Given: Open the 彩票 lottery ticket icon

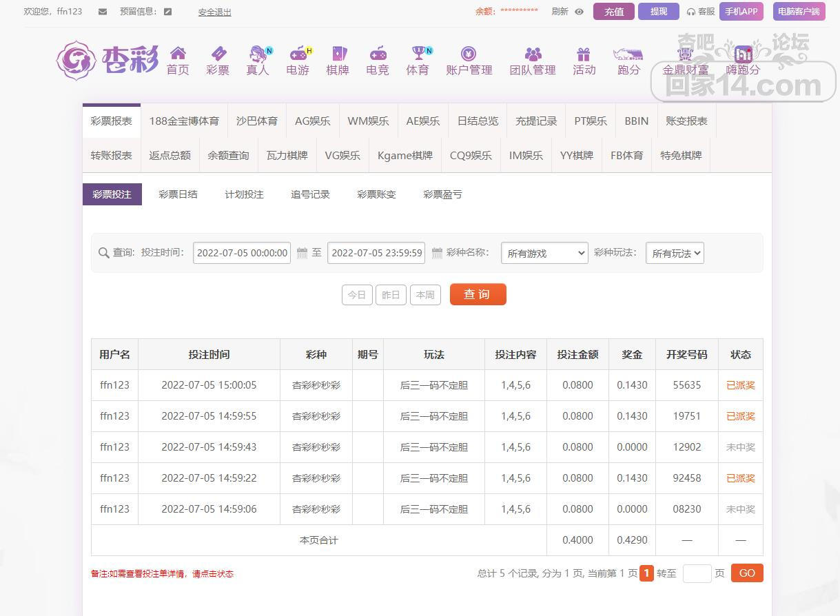Looking at the screenshot, I should 218,54.
